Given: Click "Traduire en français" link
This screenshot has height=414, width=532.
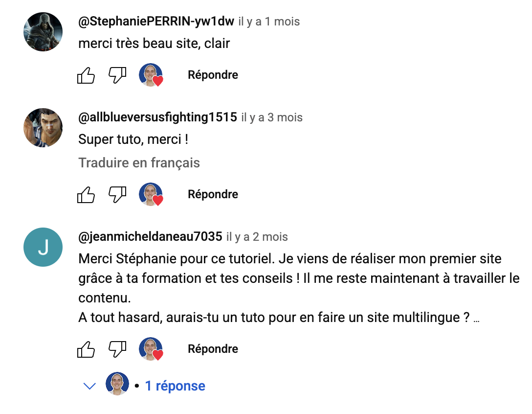Looking at the screenshot, I should [x=139, y=163].
